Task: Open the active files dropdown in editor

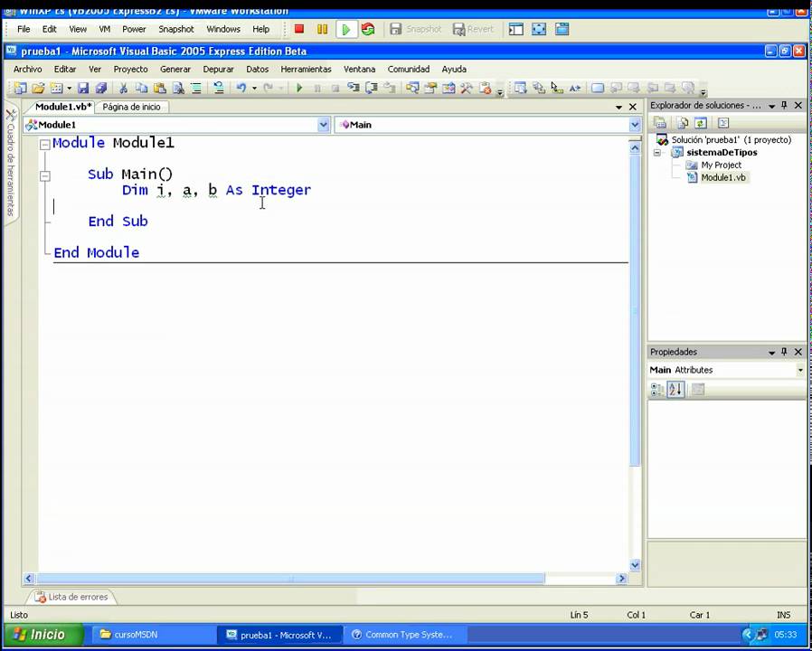Action: pos(618,108)
